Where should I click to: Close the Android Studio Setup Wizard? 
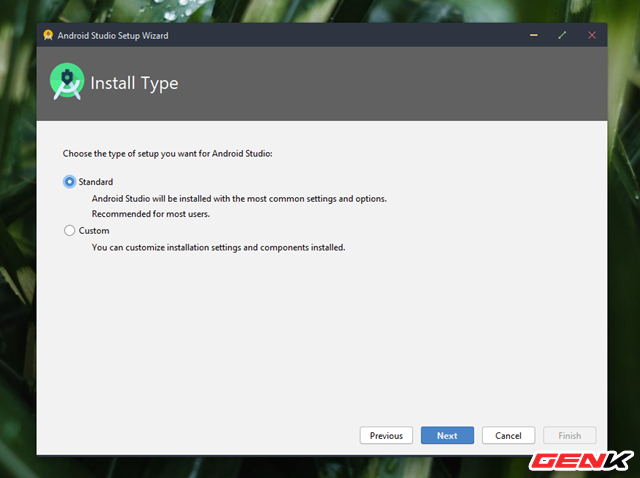pos(592,35)
